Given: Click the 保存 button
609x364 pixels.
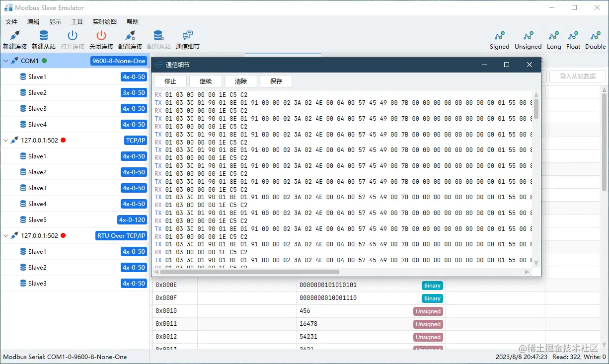Looking at the screenshot, I should [276, 81].
